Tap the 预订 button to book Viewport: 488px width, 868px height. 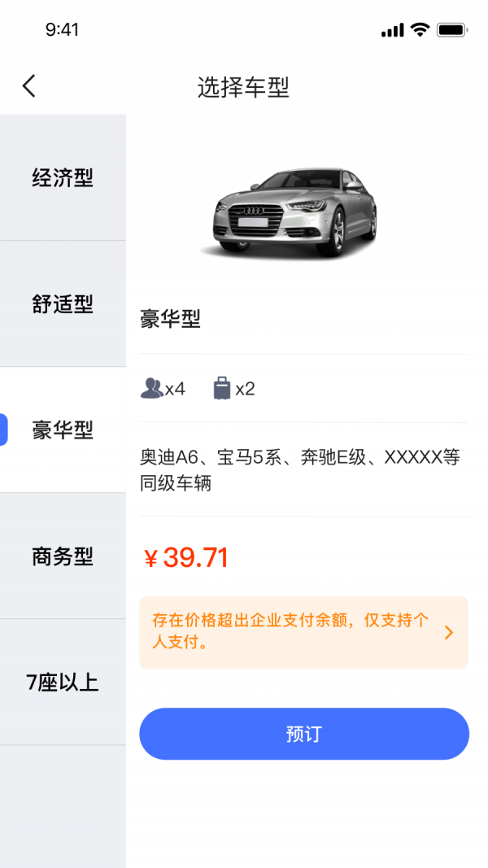(x=304, y=733)
